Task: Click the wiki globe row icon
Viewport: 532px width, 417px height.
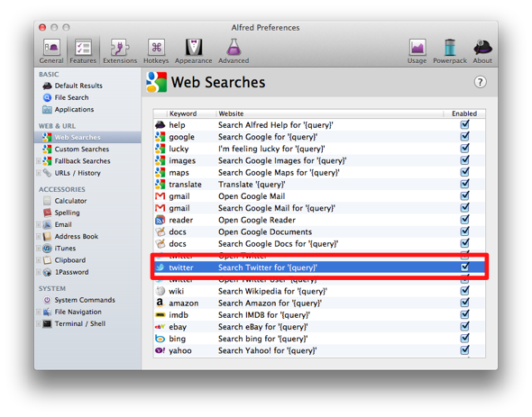Action: click(x=160, y=291)
